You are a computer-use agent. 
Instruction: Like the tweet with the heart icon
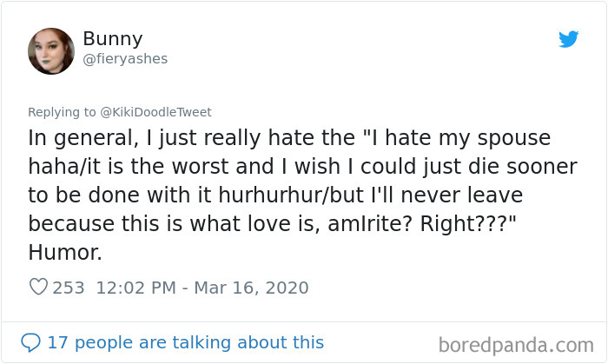[x=37, y=288]
